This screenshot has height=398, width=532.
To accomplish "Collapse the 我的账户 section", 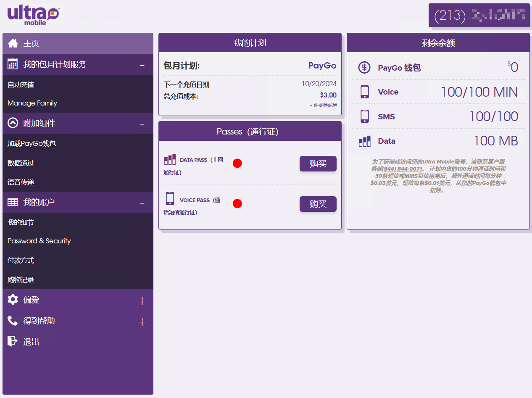I will [x=142, y=203].
